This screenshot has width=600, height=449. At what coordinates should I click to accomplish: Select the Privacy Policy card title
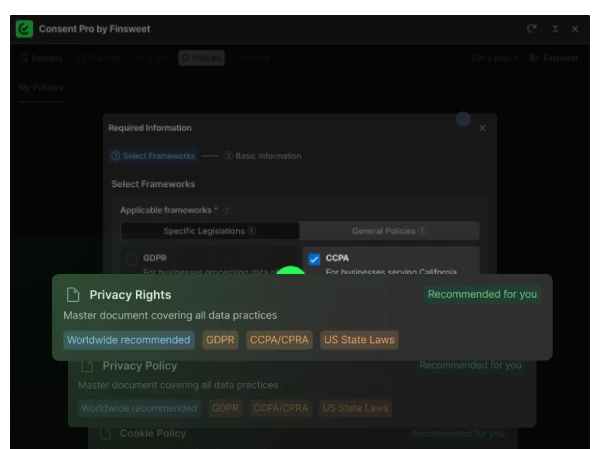[x=140, y=366]
